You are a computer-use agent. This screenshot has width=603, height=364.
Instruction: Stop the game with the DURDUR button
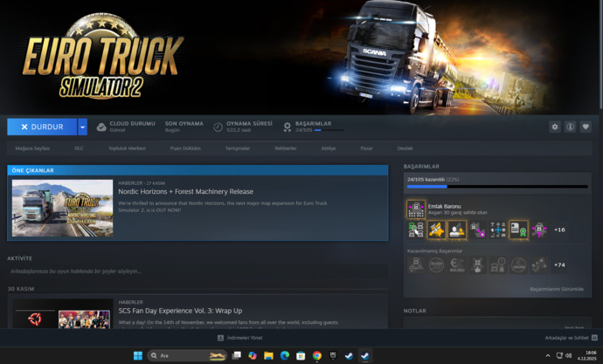[x=42, y=127]
